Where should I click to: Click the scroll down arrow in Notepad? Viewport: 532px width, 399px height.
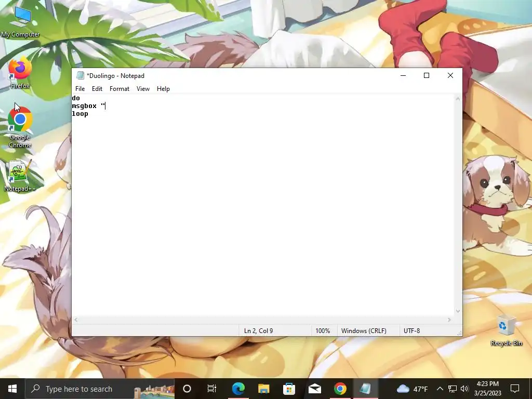click(x=458, y=311)
